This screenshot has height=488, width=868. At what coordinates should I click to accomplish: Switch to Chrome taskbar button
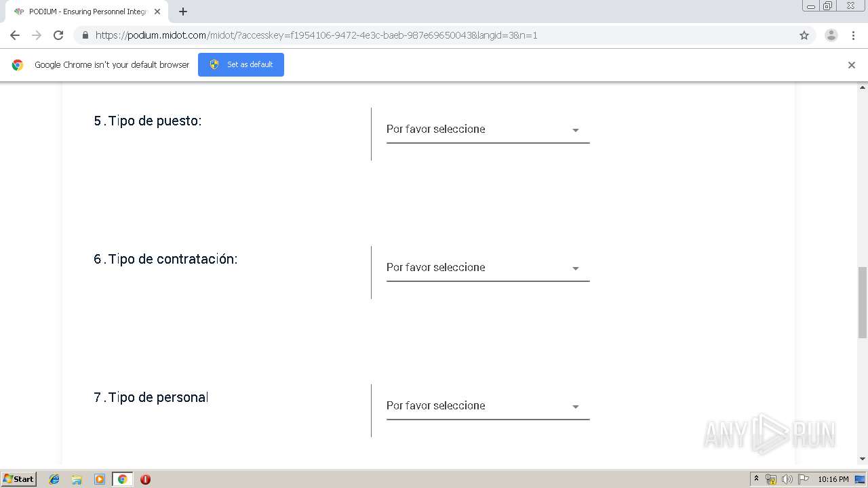point(122,479)
